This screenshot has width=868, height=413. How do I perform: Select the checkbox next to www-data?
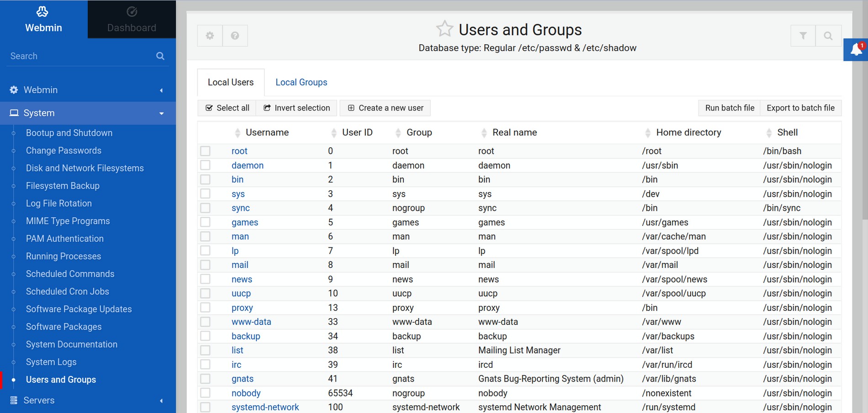point(206,322)
